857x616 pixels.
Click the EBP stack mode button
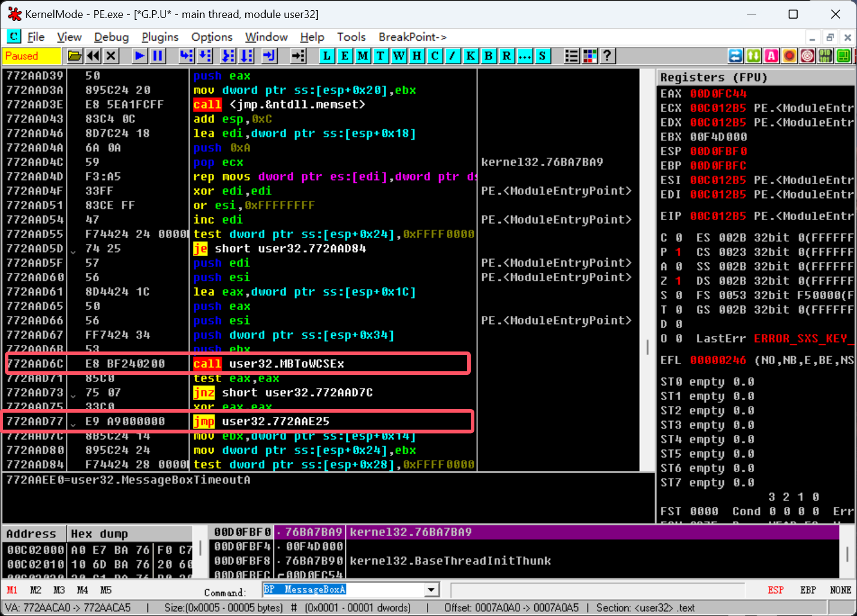[x=808, y=590]
